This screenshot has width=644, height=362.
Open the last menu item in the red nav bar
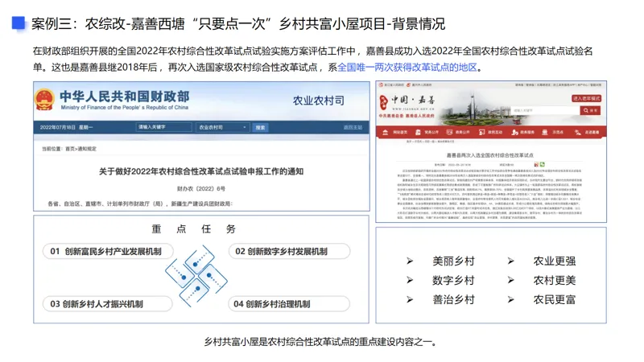click(x=587, y=132)
